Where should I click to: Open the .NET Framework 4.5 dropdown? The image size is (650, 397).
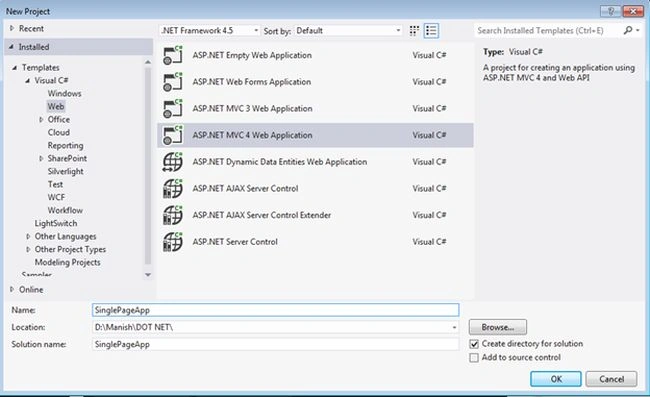[209, 31]
